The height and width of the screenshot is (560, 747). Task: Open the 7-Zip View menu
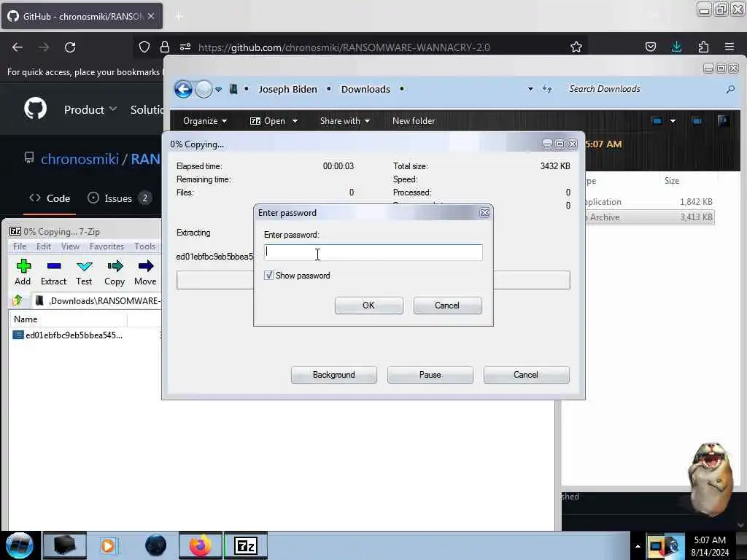70,246
